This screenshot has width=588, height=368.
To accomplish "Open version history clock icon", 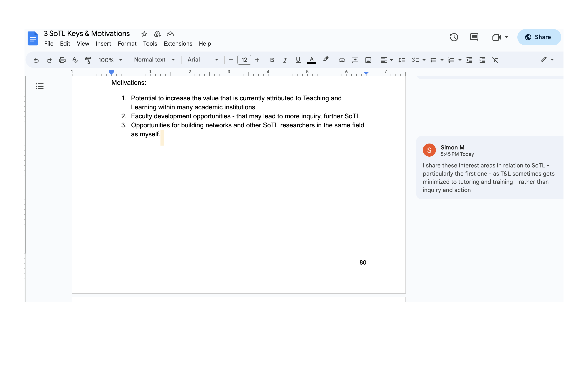I will tap(454, 37).
